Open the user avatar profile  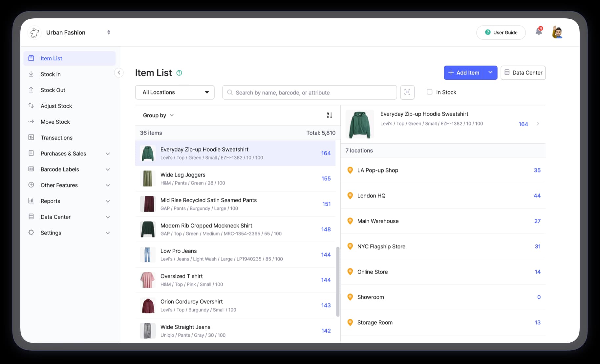557,32
